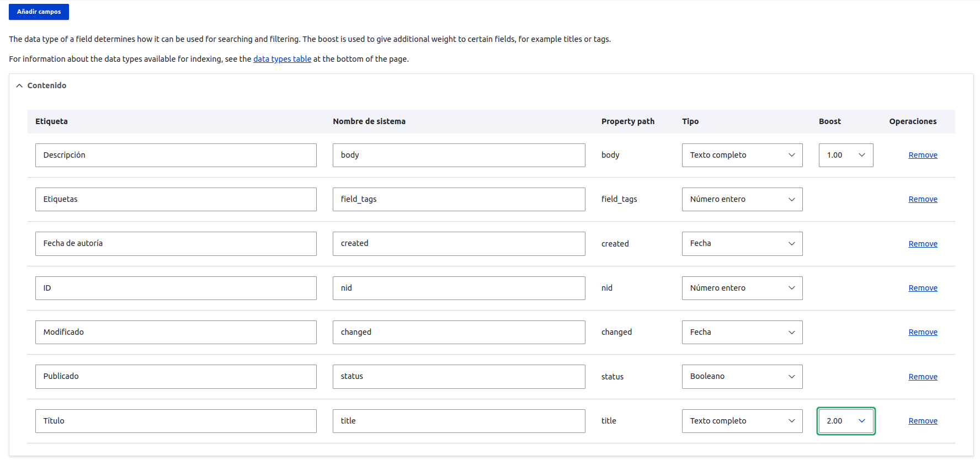Screen dimensions: 980x460
Task: Open the Booleano type dropdown for status
Action: tap(742, 377)
